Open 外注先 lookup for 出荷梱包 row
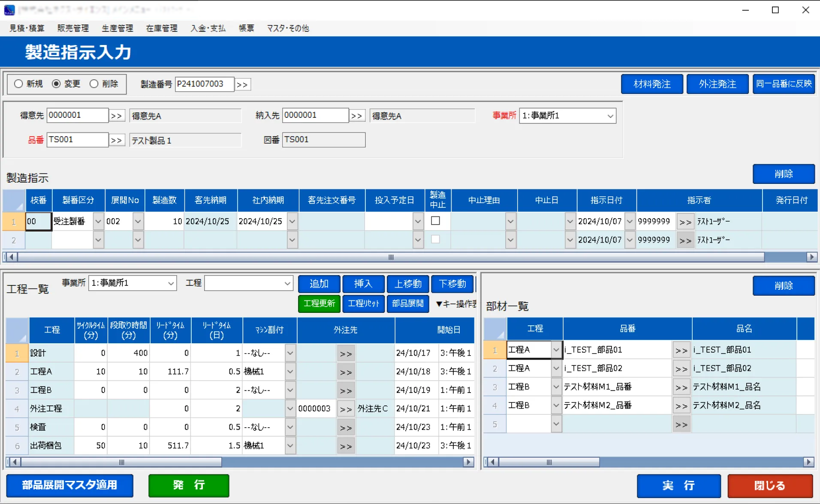The height and width of the screenshot is (504, 820). click(346, 446)
